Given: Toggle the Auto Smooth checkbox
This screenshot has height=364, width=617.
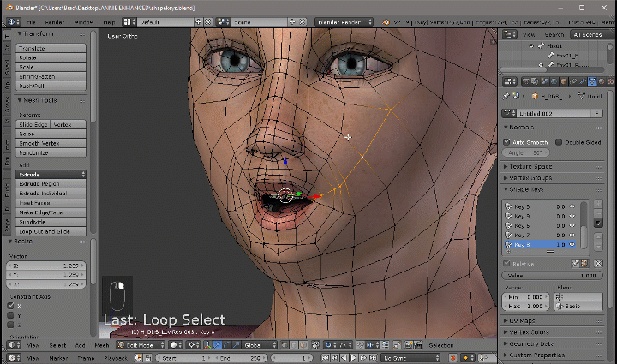Looking at the screenshot, I should point(507,142).
